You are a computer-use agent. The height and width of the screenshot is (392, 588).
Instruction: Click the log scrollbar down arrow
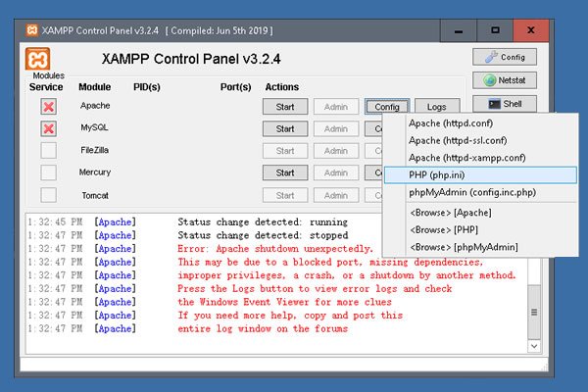pyautogui.click(x=534, y=346)
